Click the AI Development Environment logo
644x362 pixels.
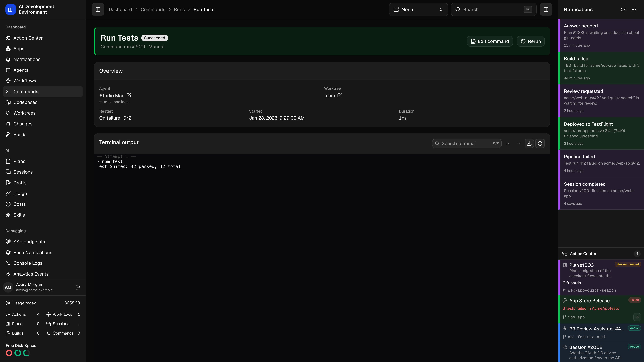[11, 10]
